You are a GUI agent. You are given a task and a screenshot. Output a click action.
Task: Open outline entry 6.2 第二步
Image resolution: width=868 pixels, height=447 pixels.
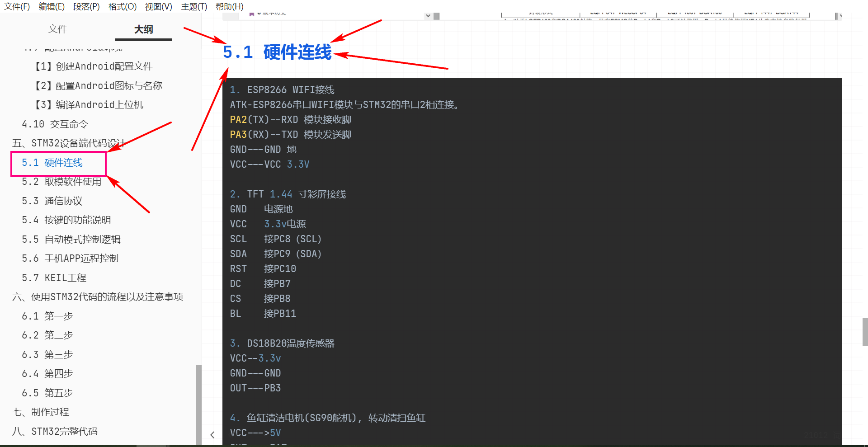pos(47,335)
